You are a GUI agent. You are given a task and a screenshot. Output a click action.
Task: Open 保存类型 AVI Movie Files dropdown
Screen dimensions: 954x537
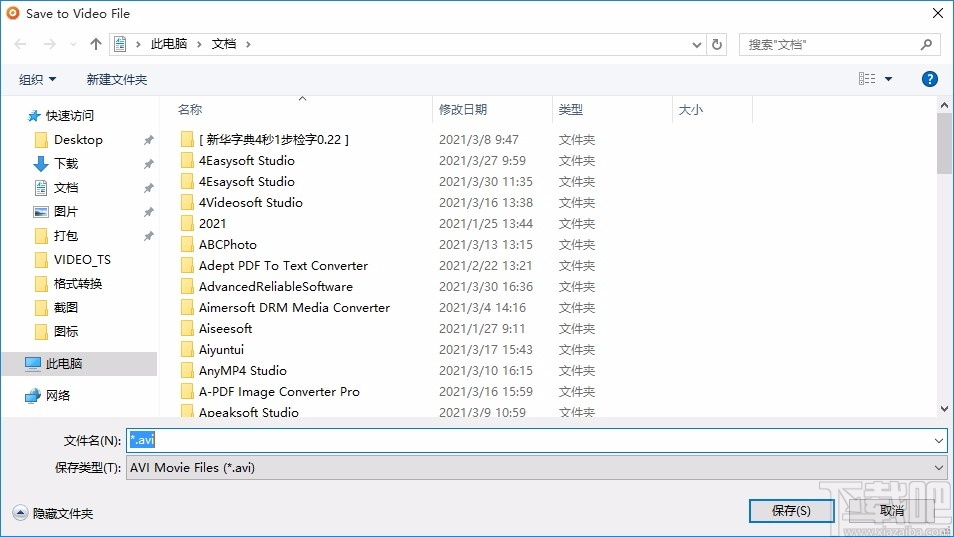(x=536, y=468)
